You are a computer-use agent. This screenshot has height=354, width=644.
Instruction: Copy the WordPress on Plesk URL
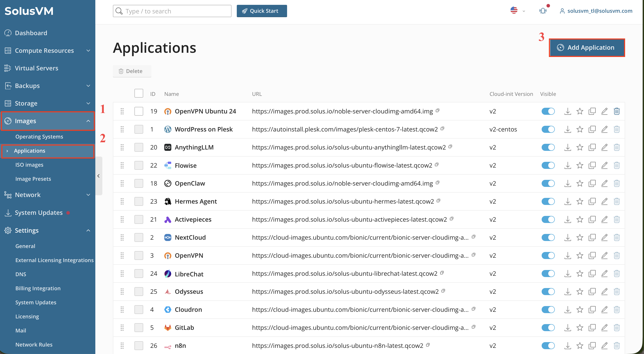[x=442, y=128]
